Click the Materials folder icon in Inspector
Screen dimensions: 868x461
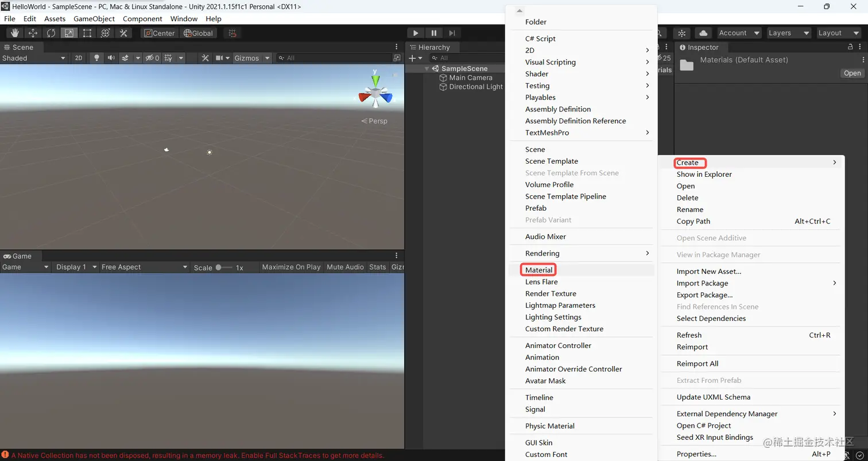687,64
